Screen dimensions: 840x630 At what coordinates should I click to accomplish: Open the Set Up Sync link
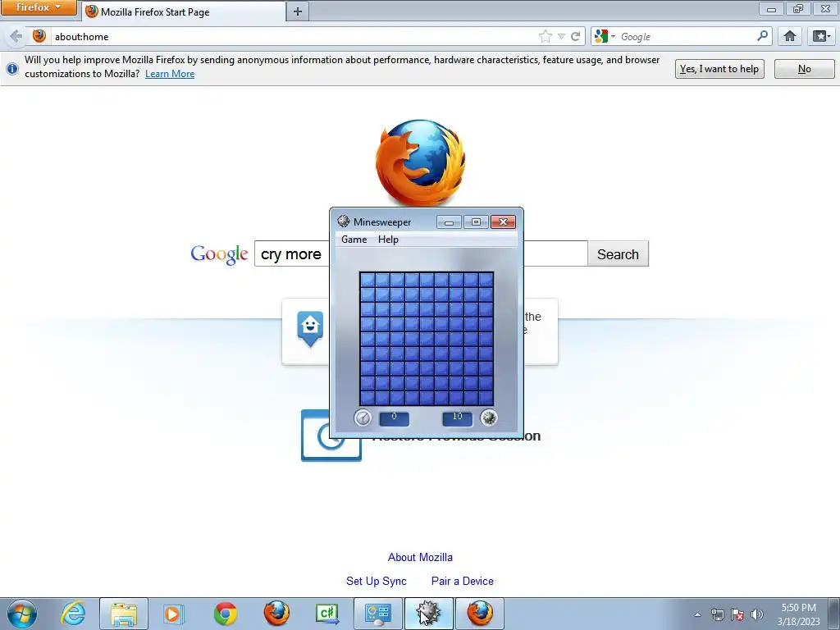tap(376, 581)
